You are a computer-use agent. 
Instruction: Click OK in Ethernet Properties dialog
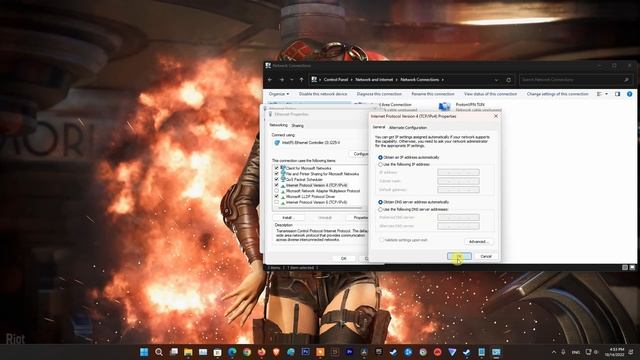point(343,258)
